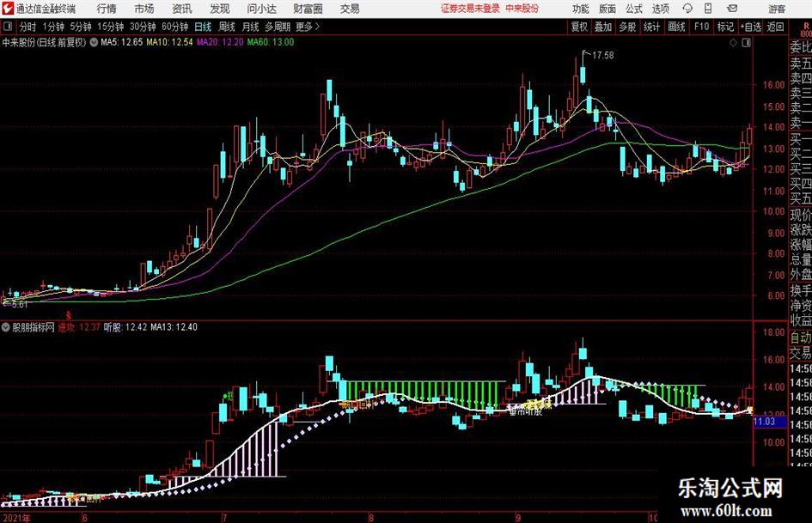The height and width of the screenshot is (523, 812).
Task: Switch to the 周线 weekly tab
Action: tap(226, 27)
